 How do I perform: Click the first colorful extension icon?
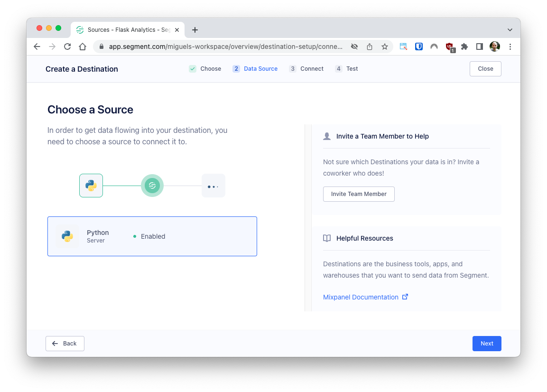tap(403, 47)
